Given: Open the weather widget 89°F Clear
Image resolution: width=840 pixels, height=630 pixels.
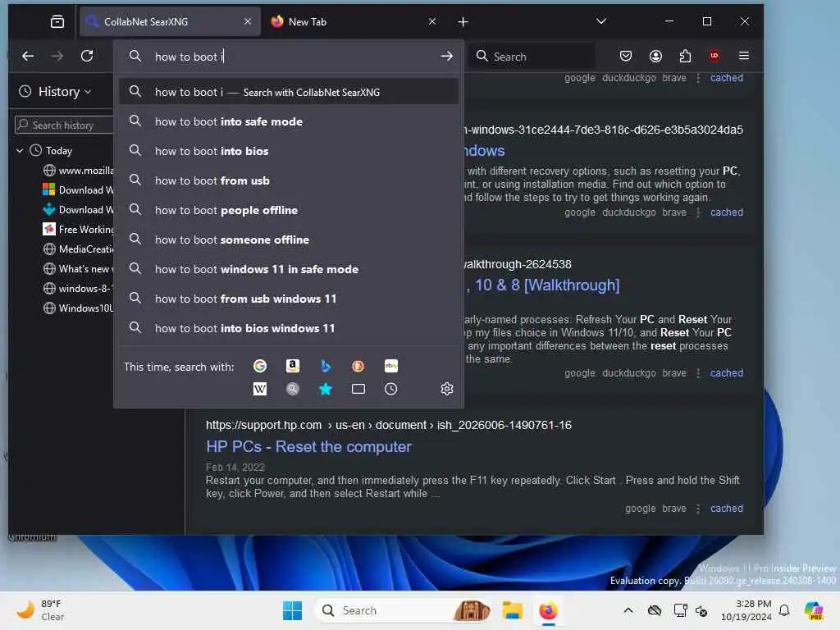Looking at the screenshot, I should [x=40, y=610].
